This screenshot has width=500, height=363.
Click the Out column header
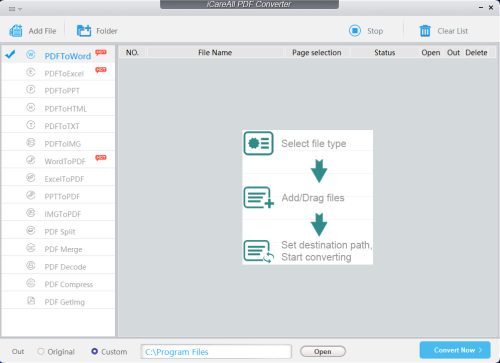coord(453,52)
